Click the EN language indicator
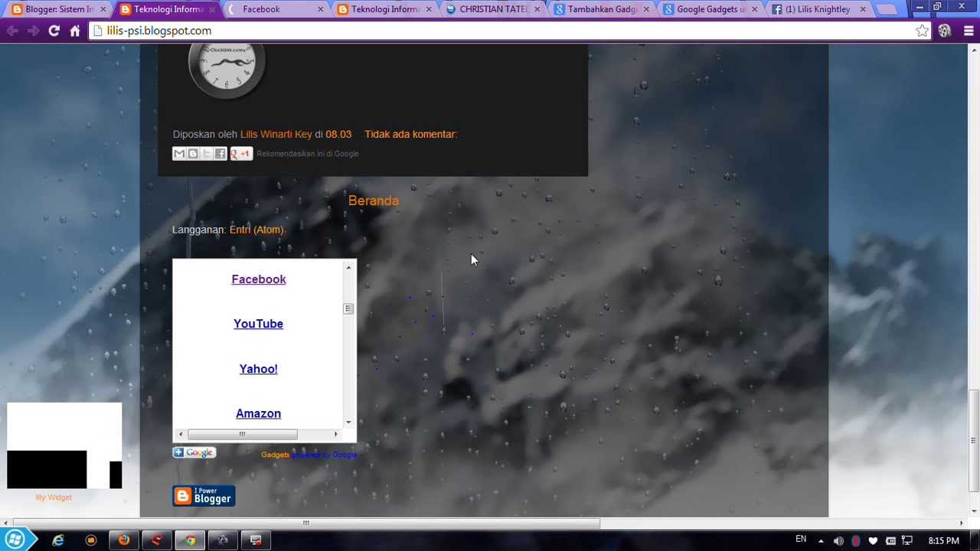This screenshot has width=980, height=551. point(801,540)
